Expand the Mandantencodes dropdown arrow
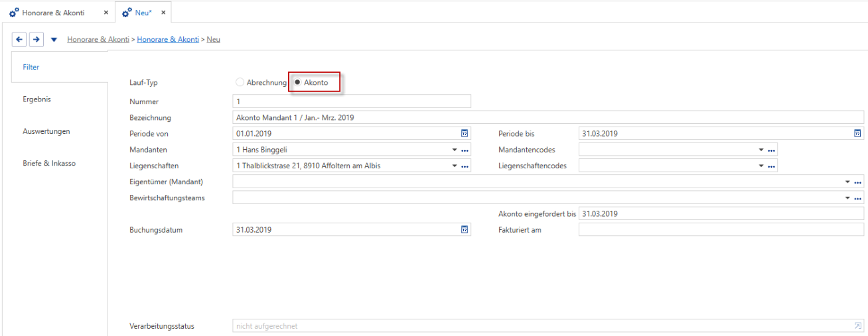The height and width of the screenshot is (336, 868). click(761, 150)
